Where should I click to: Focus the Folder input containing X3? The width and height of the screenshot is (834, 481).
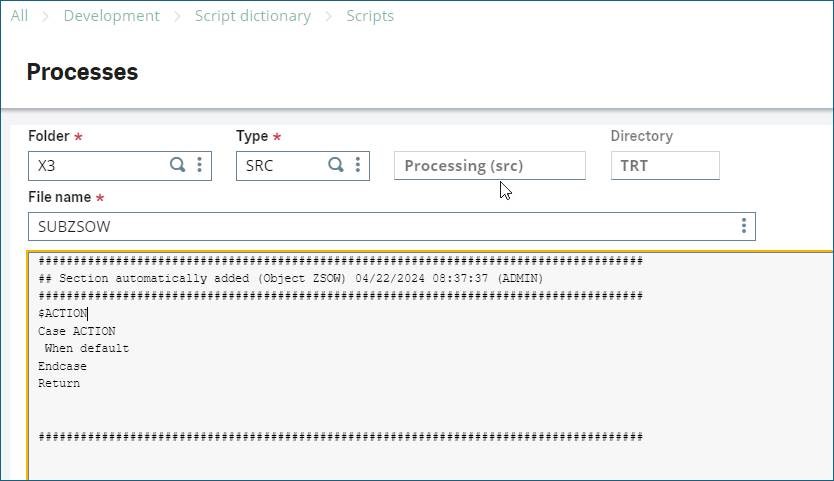[x=98, y=166]
